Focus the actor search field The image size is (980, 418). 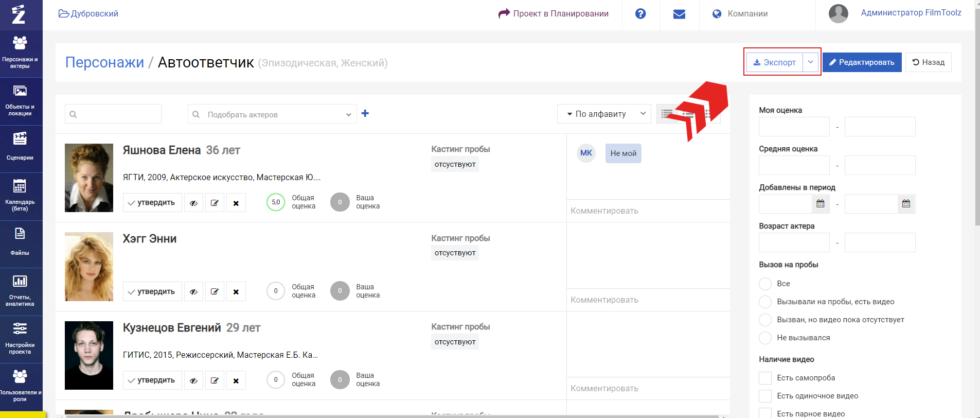pyautogui.click(x=113, y=114)
